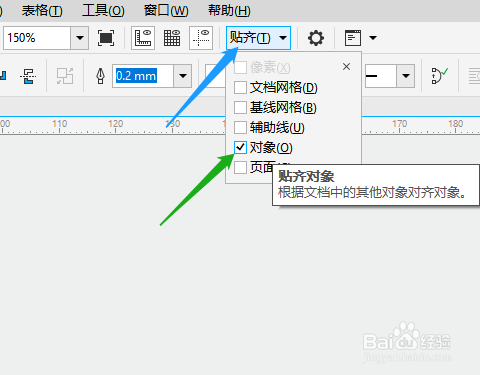
Task: Toggle the show grid icon
Action: click(x=172, y=38)
